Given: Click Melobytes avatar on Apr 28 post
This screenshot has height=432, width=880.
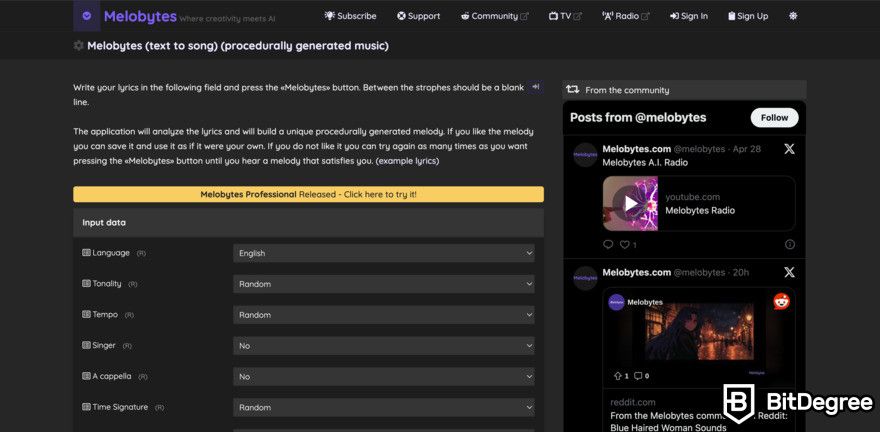Looking at the screenshot, I should point(585,155).
